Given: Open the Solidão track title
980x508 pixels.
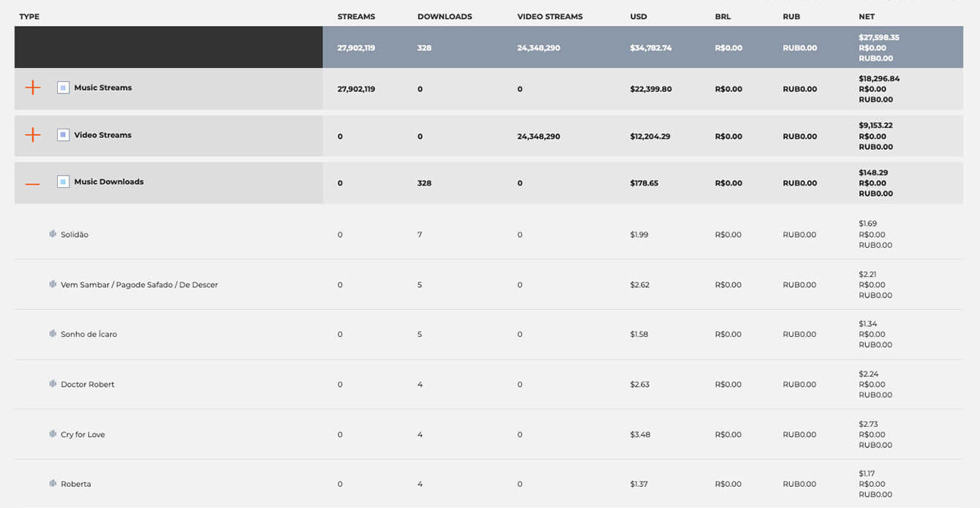Looking at the screenshot, I should coord(75,235).
